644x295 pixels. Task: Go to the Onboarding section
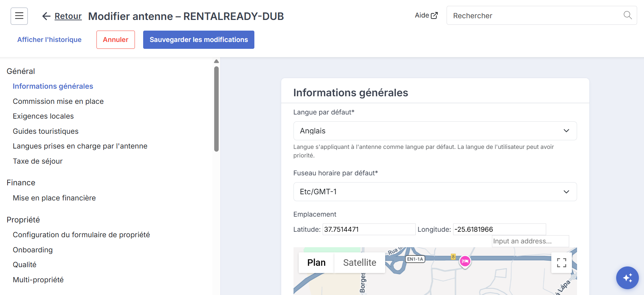(33, 250)
